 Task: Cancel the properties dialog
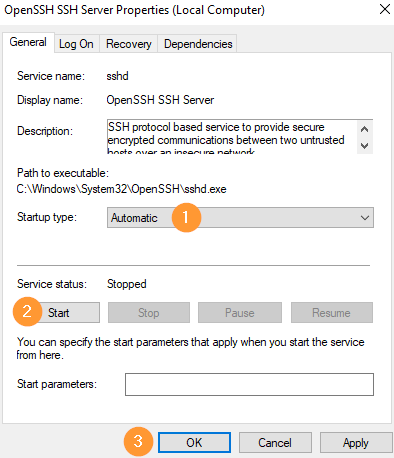pos(275,443)
